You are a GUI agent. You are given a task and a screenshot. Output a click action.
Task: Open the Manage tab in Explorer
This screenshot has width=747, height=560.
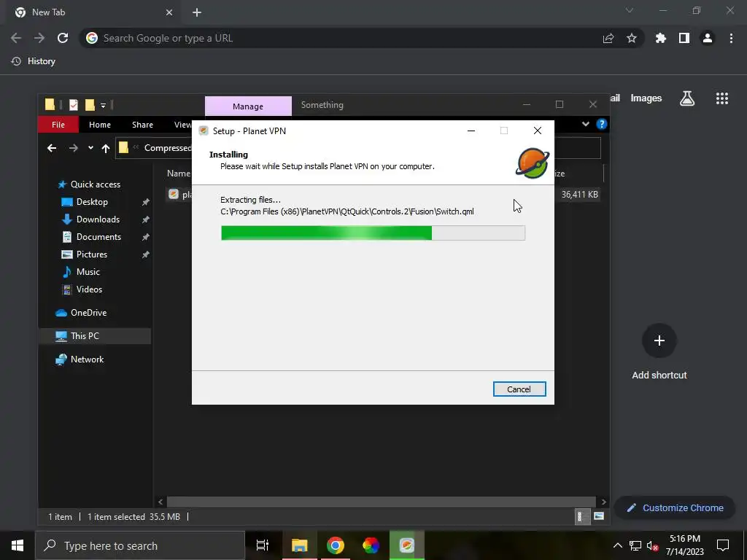pyautogui.click(x=248, y=106)
